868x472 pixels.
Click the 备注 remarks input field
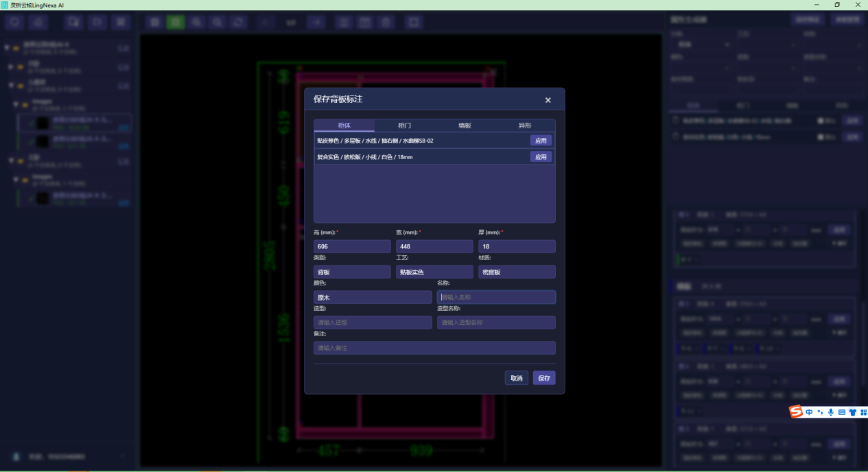(x=434, y=348)
